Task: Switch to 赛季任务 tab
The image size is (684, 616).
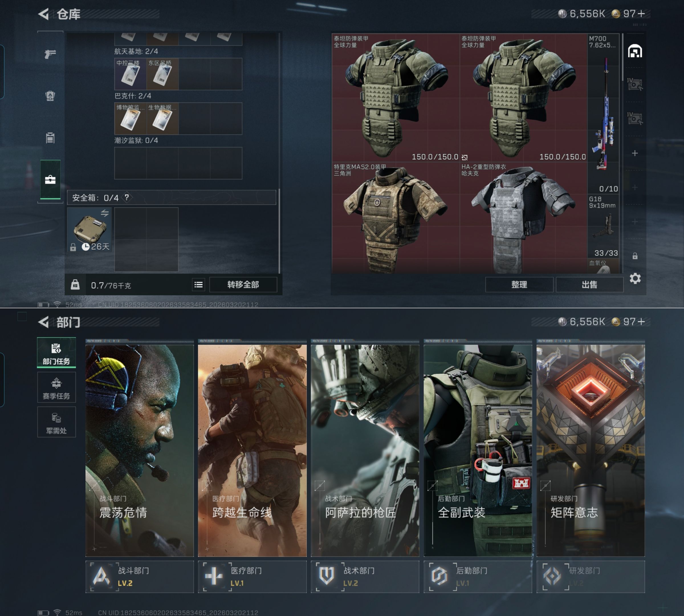Action: click(56, 388)
